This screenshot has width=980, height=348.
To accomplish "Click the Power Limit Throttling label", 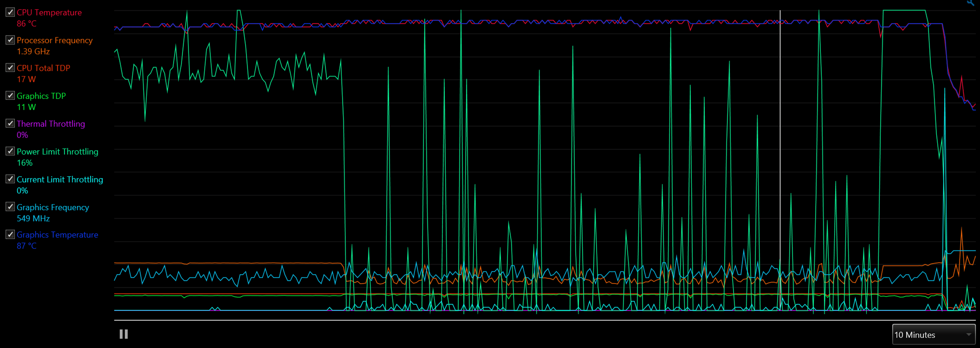I will pyautogui.click(x=57, y=151).
